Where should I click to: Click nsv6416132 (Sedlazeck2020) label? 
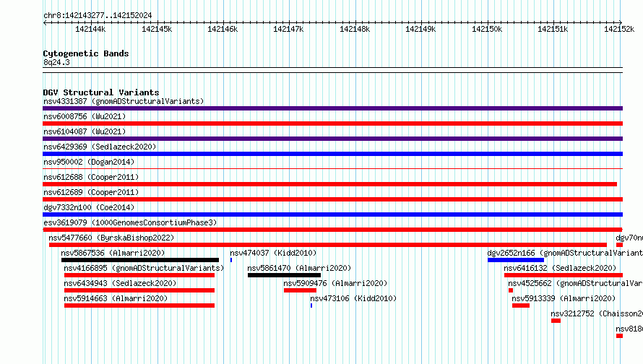pos(560,268)
